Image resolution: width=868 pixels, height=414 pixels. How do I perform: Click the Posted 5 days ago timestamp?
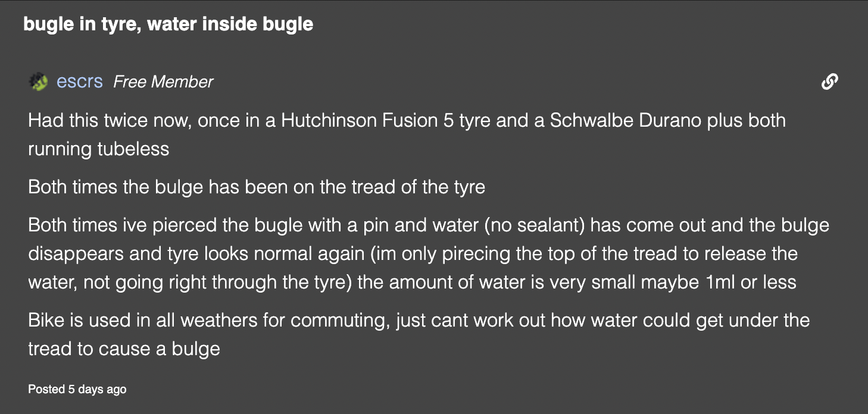[x=77, y=389]
